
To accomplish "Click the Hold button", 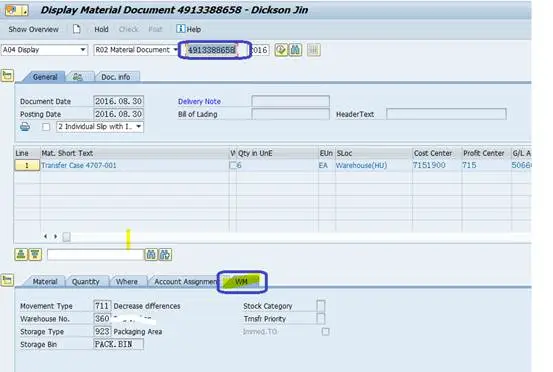I will [101, 29].
